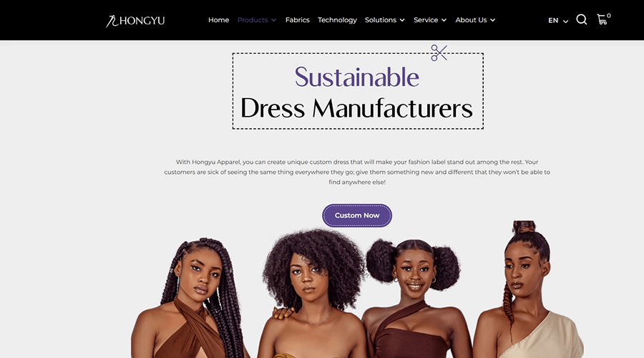Image resolution: width=644 pixels, height=358 pixels.
Task: Open the shopping cart icon
Action: click(x=602, y=19)
